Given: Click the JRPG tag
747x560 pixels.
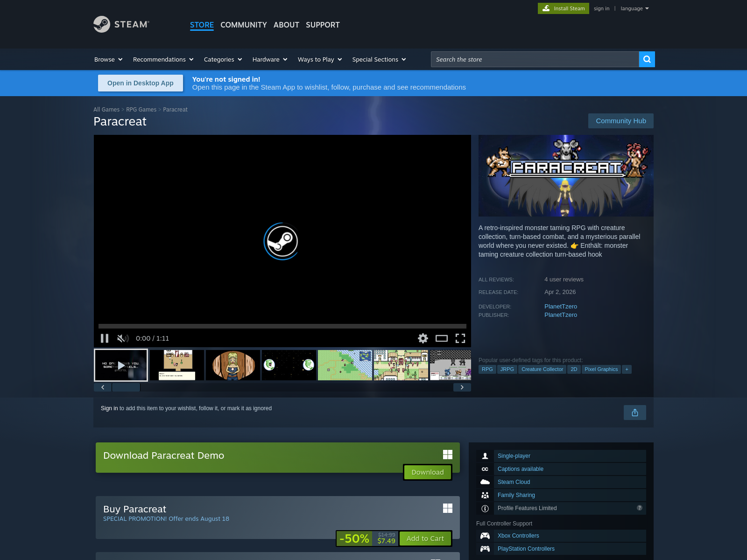Looking at the screenshot, I should click(507, 369).
